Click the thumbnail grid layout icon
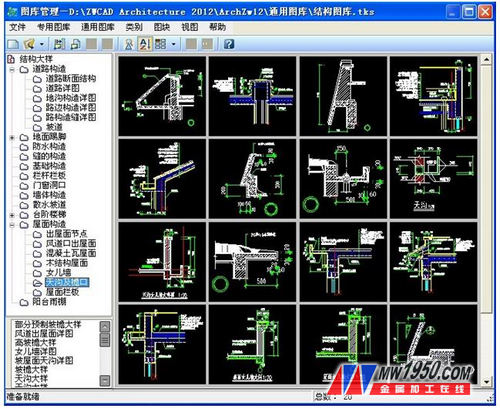 [x=161, y=44]
